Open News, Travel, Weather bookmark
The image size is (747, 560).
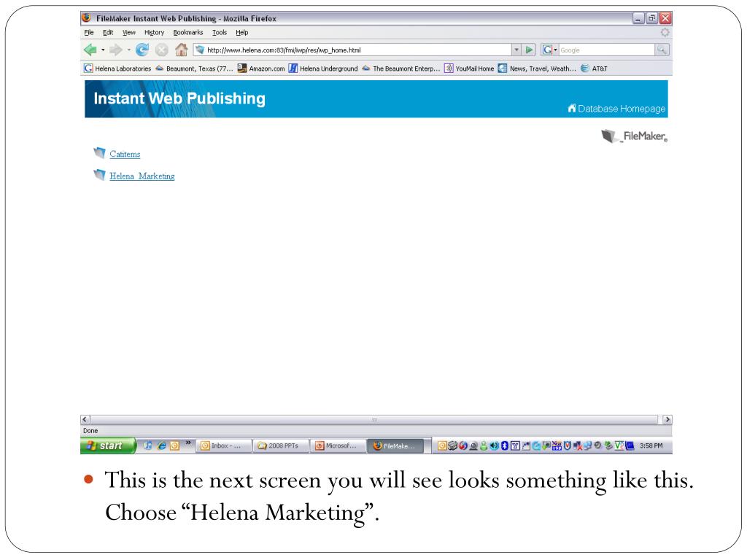tap(538, 69)
